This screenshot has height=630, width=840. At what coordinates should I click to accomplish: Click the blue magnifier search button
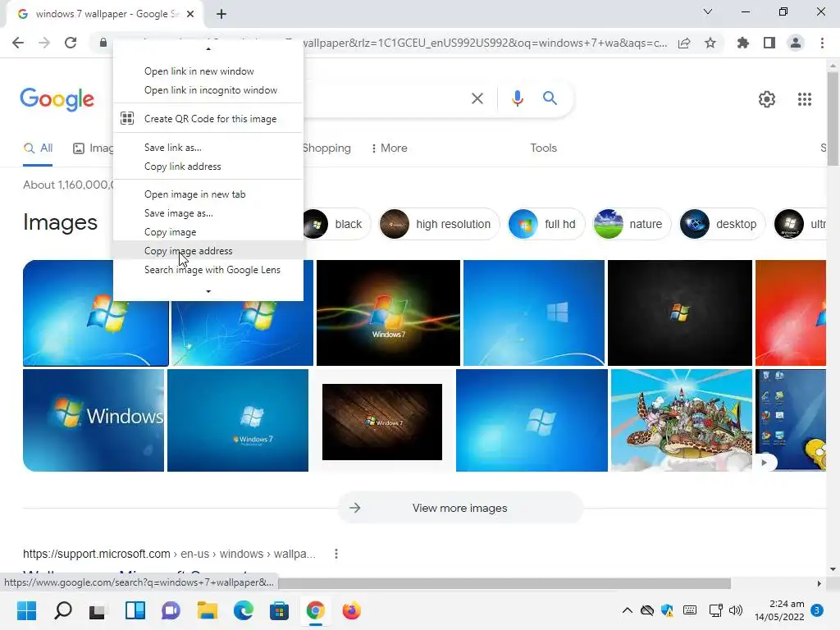pyautogui.click(x=550, y=98)
